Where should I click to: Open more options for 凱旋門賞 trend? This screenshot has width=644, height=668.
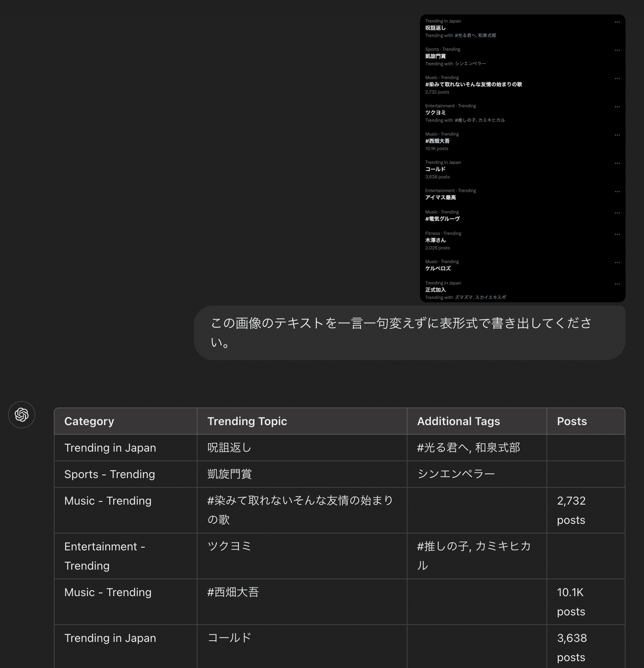(617, 50)
